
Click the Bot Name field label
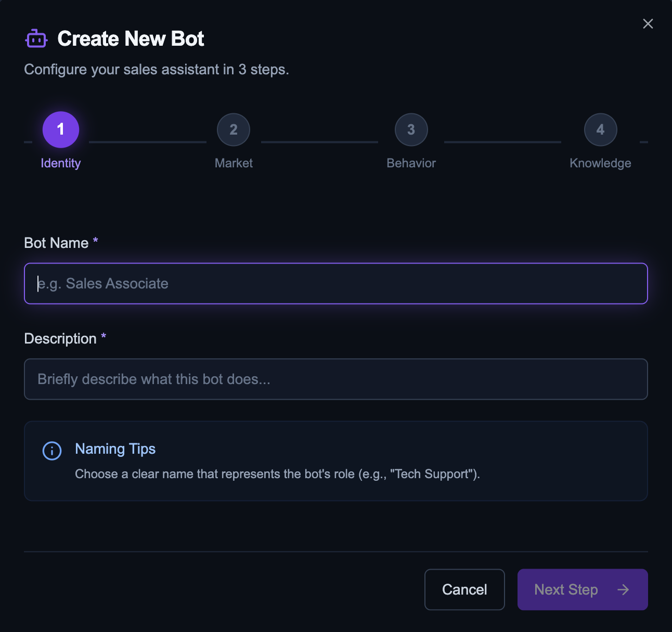56,243
